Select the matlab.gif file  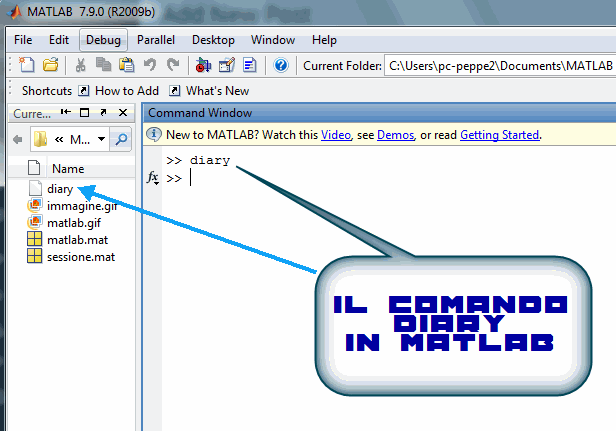tap(74, 223)
